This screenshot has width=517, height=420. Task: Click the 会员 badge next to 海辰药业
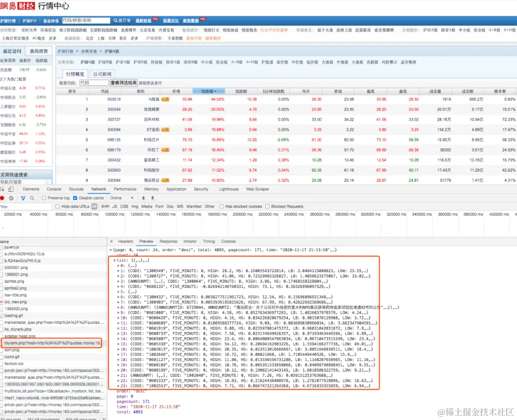pyautogui.click(x=165, y=180)
